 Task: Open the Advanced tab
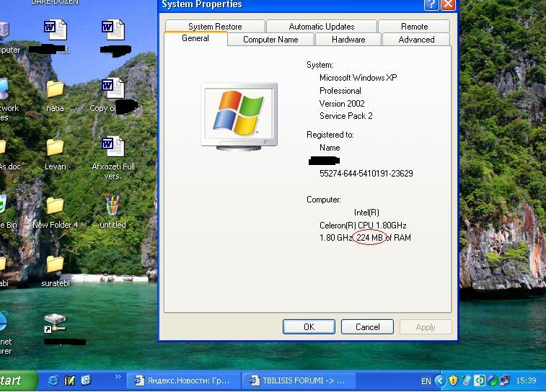[x=416, y=40]
